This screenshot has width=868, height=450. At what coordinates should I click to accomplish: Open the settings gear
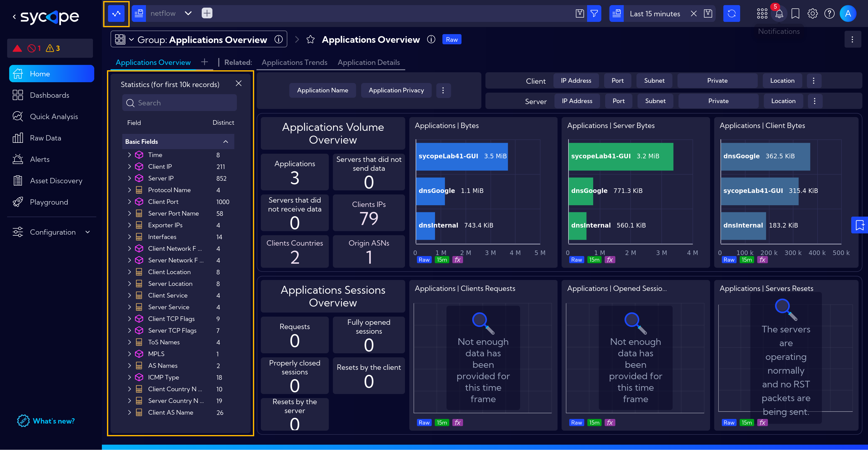click(x=812, y=14)
